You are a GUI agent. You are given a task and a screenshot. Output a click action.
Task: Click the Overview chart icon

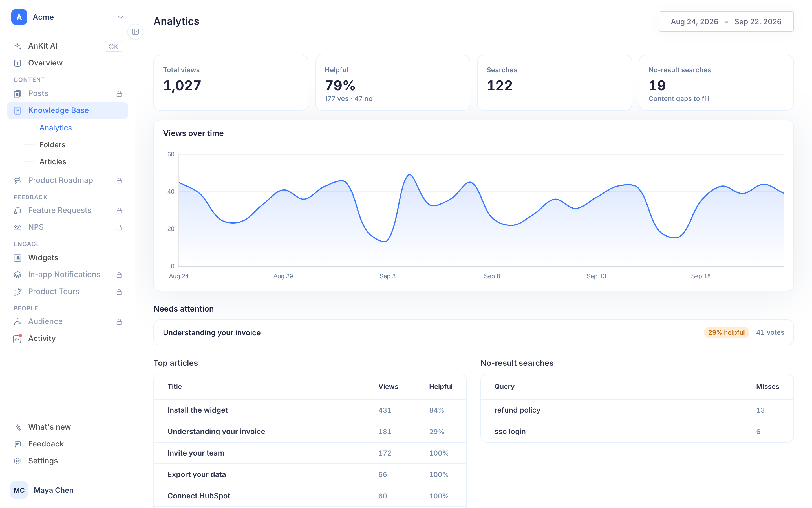(x=18, y=63)
